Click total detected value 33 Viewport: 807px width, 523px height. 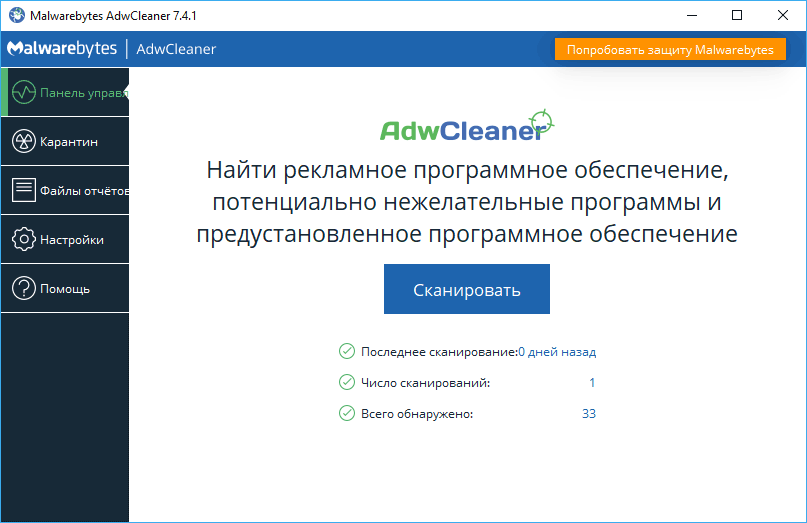coord(589,413)
